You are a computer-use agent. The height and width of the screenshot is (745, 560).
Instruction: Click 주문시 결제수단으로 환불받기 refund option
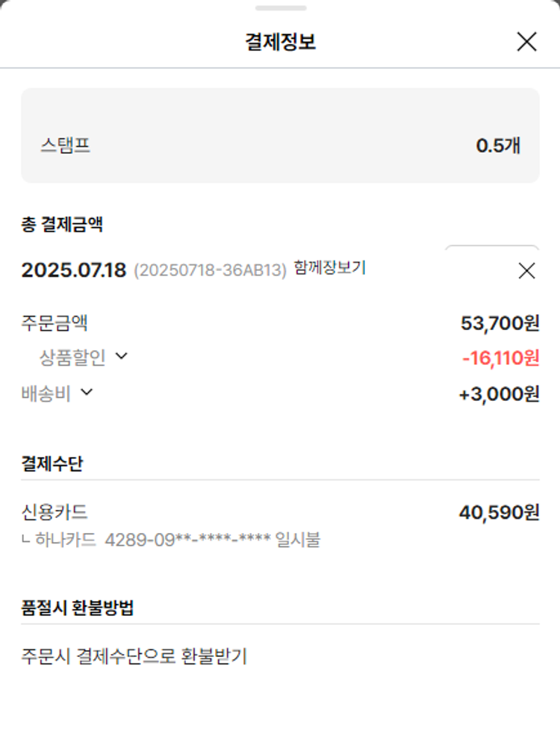(x=134, y=656)
